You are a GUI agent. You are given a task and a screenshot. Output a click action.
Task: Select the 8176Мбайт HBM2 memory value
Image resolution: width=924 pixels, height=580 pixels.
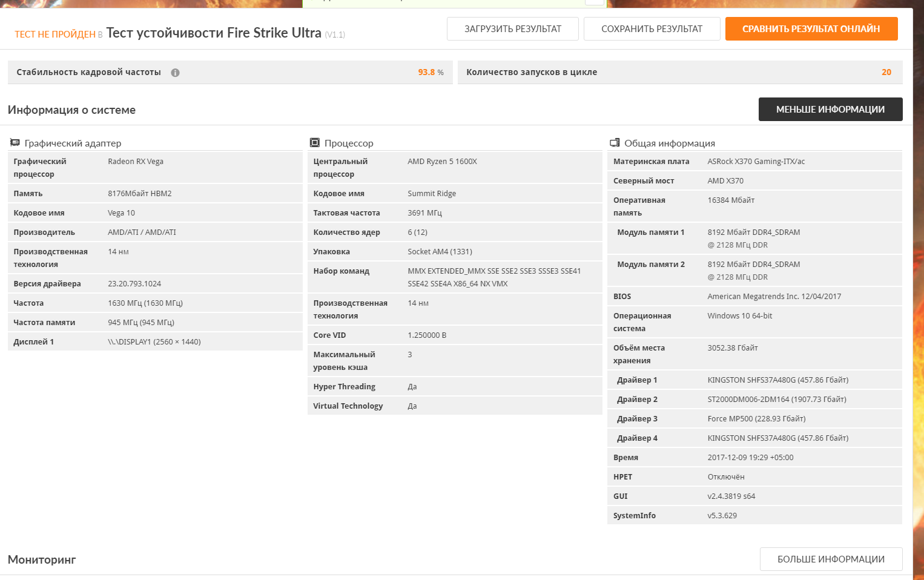[140, 194]
